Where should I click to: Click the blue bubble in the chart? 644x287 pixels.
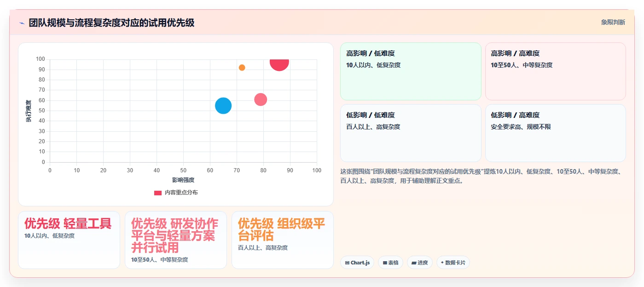pyautogui.click(x=223, y=105)
